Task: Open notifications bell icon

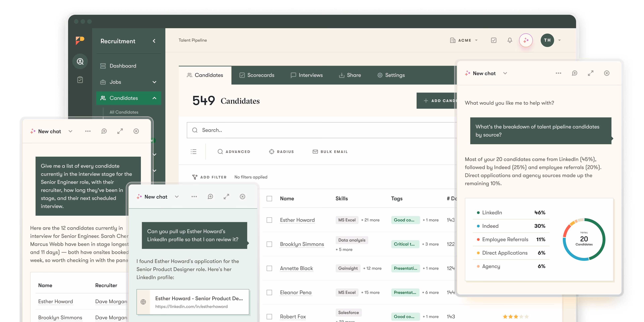Action: 509,40
